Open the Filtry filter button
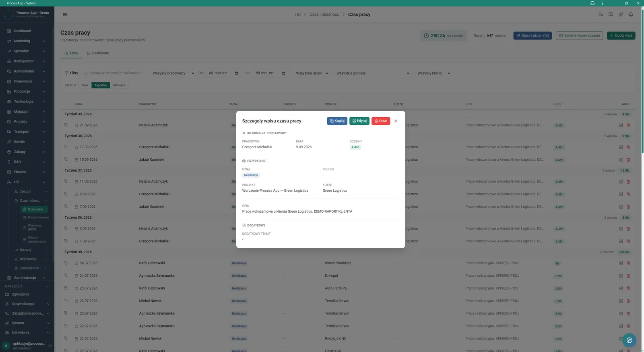This screenshot has width=644, height=352. pos(72,73)
